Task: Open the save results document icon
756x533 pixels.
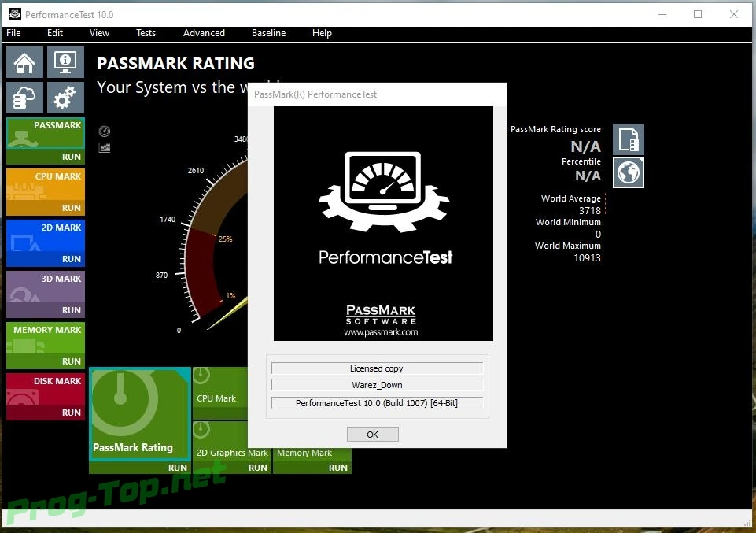Action: pyautogui.click(x=629, y=139)
